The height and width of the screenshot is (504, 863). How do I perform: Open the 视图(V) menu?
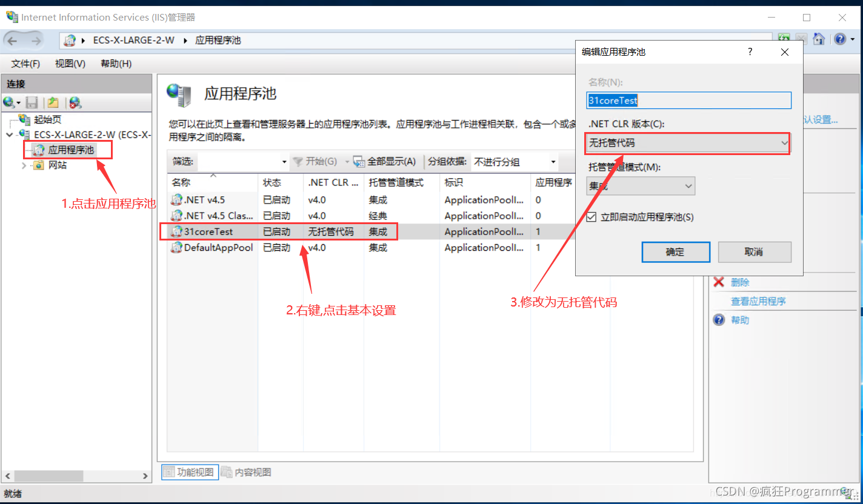coord(70,64)
